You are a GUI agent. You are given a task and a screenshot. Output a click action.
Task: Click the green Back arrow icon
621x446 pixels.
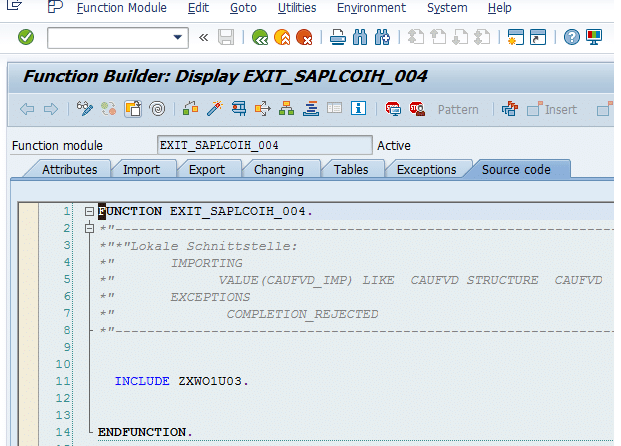[x=259, y=38]
